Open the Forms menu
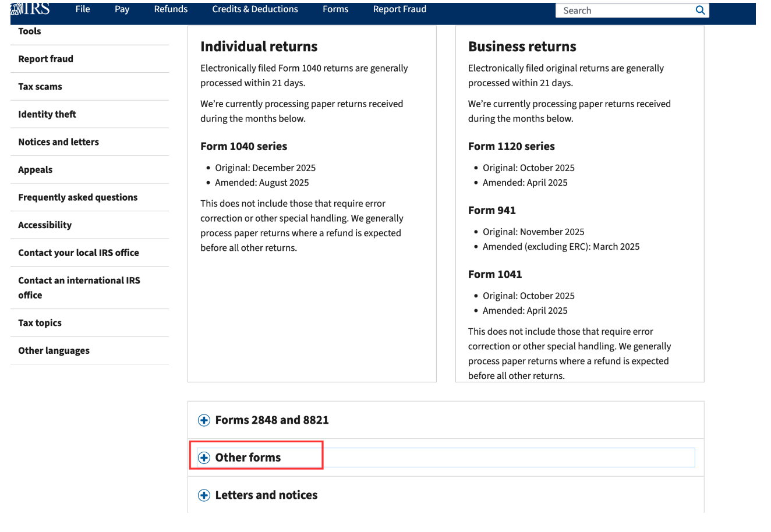 point(335,9)
